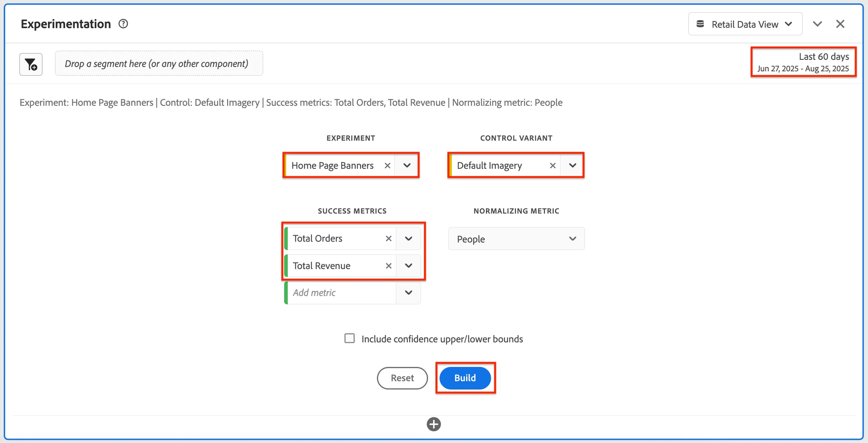
Task: Remove the Total Orders success metric
Action: coord(389,239)
